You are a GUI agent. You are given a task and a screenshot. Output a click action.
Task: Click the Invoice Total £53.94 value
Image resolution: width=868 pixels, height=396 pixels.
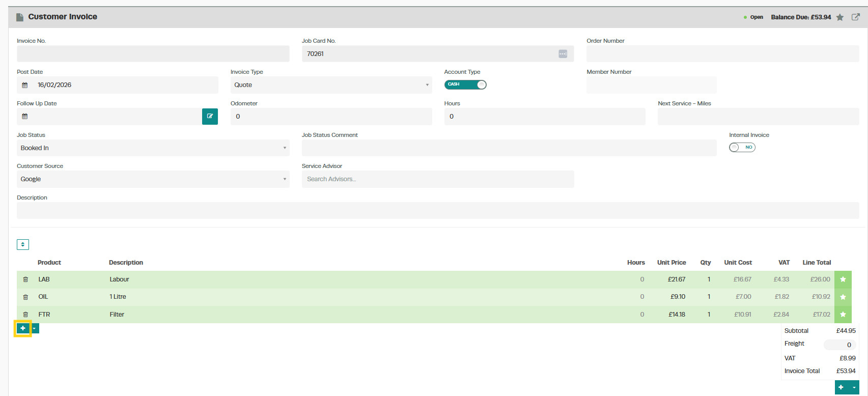tap(846, 371)
